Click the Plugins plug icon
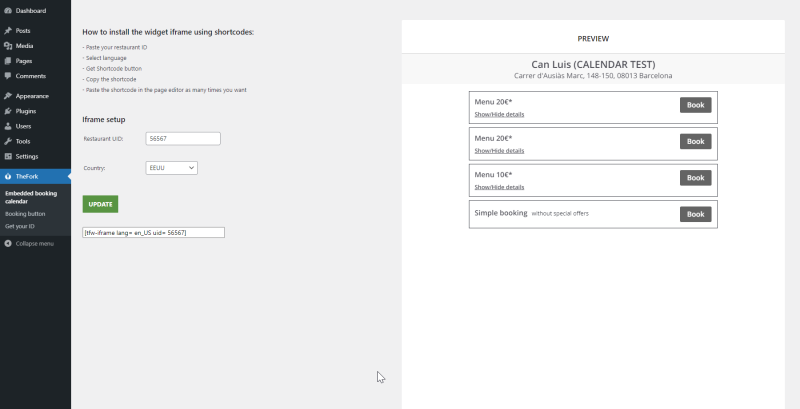 (x=8, y=111)
